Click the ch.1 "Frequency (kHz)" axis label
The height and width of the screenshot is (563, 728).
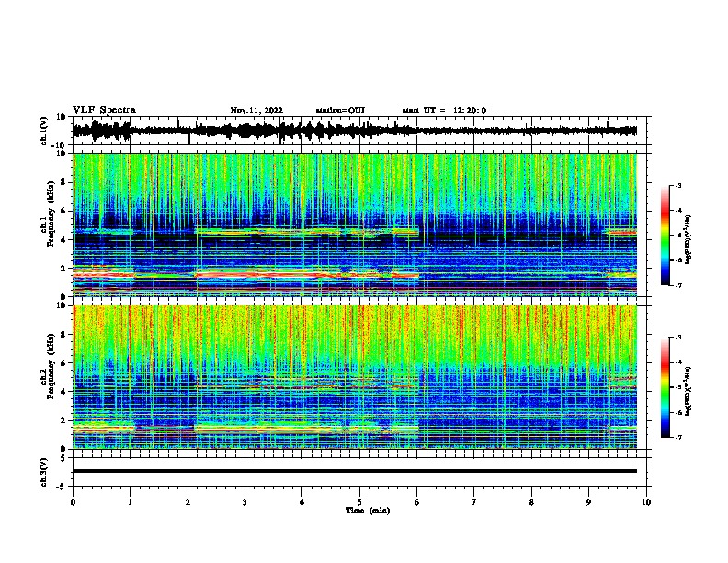pos(51,214)
